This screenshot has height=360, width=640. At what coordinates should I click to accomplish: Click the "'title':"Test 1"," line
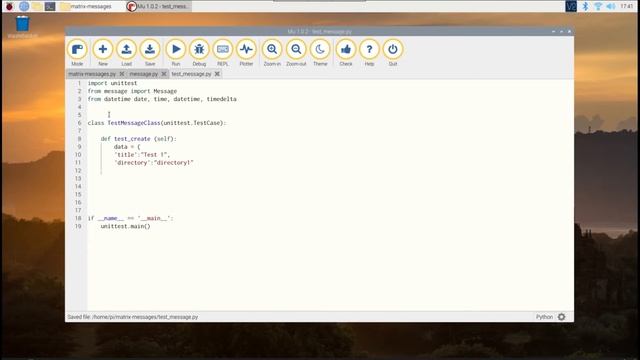(x=142, y=155)
